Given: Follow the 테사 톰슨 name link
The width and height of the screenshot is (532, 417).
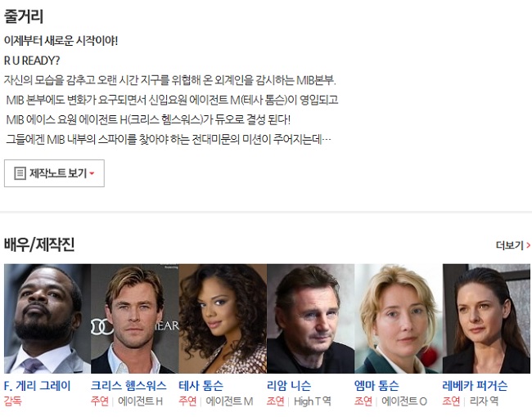Looking at the screenshot, I should tap(201, 386).
